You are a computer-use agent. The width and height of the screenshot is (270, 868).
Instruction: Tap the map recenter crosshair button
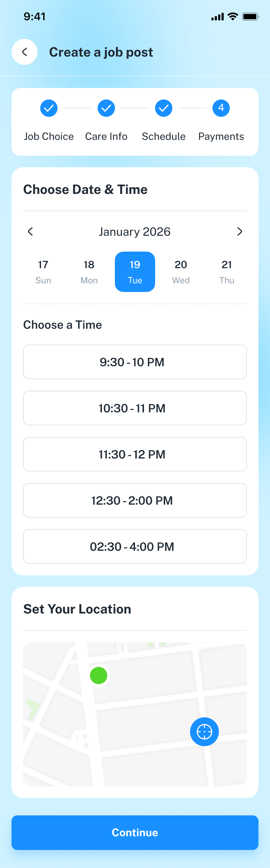204,732
